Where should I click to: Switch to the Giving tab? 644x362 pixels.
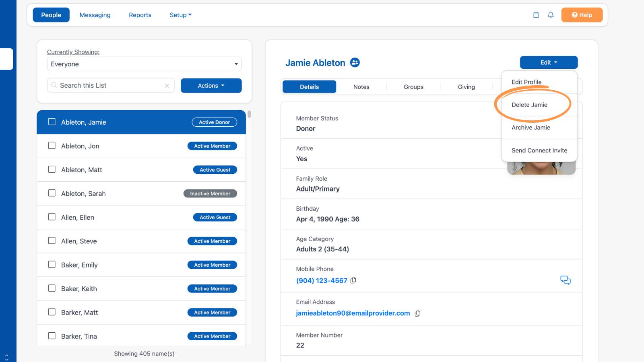tap(466, 87)
